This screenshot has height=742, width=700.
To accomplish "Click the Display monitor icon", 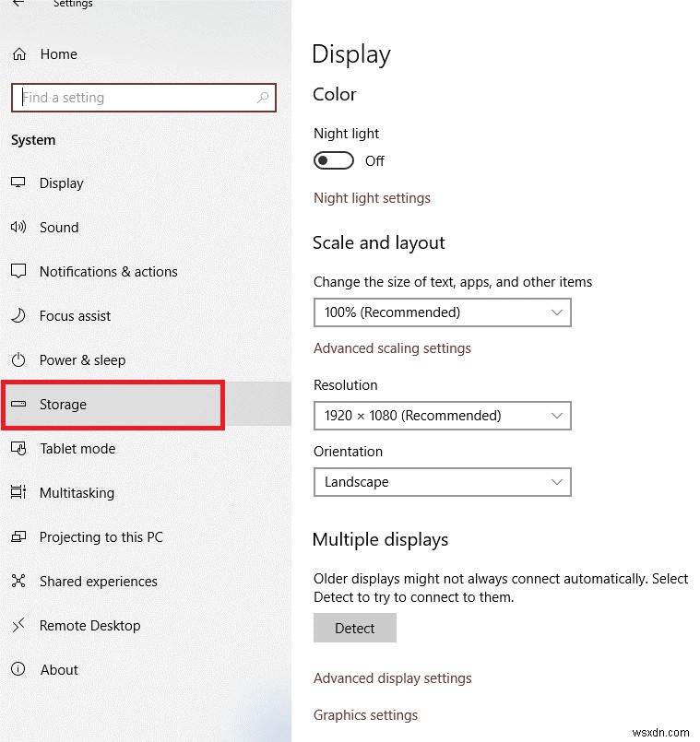I will point(18,183).
